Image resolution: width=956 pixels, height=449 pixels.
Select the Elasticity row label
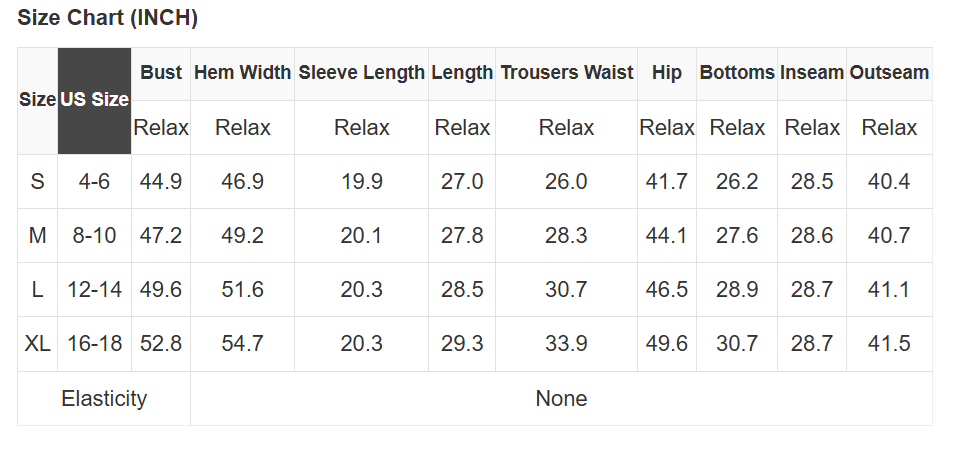(x=104, y=398)
